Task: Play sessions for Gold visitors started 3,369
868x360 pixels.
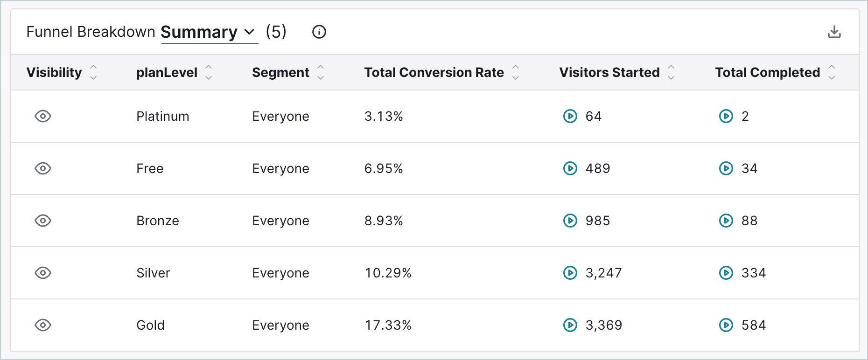Action: click(x=570, y=325)
